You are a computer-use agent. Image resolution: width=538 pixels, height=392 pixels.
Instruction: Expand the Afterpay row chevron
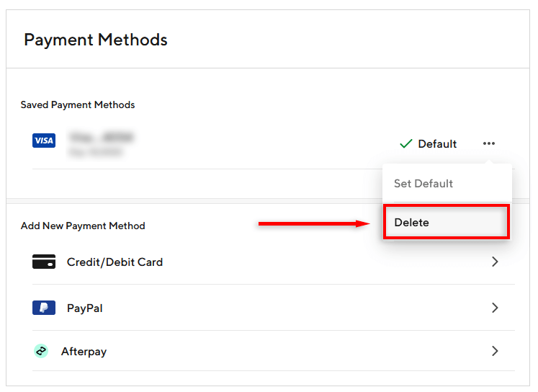coord(495,351)
